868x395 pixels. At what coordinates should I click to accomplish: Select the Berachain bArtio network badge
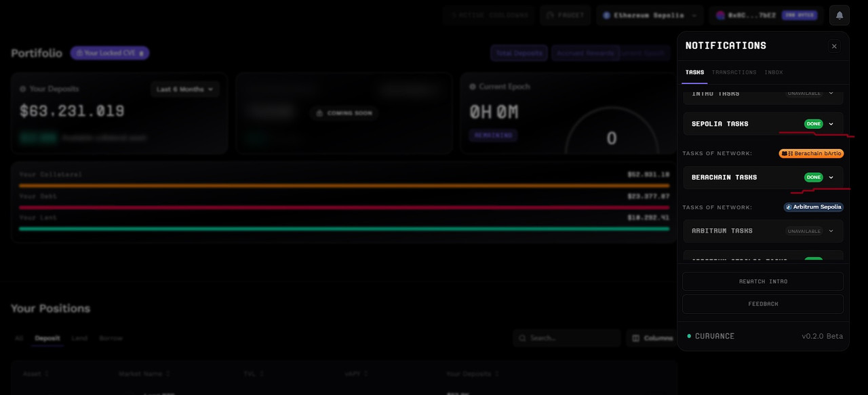tap(811, 154)
